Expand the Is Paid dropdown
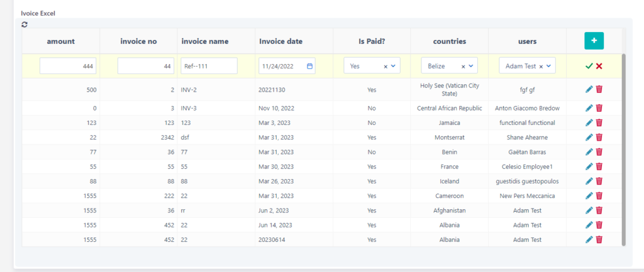The image size is (644, 272). [394, 66]
